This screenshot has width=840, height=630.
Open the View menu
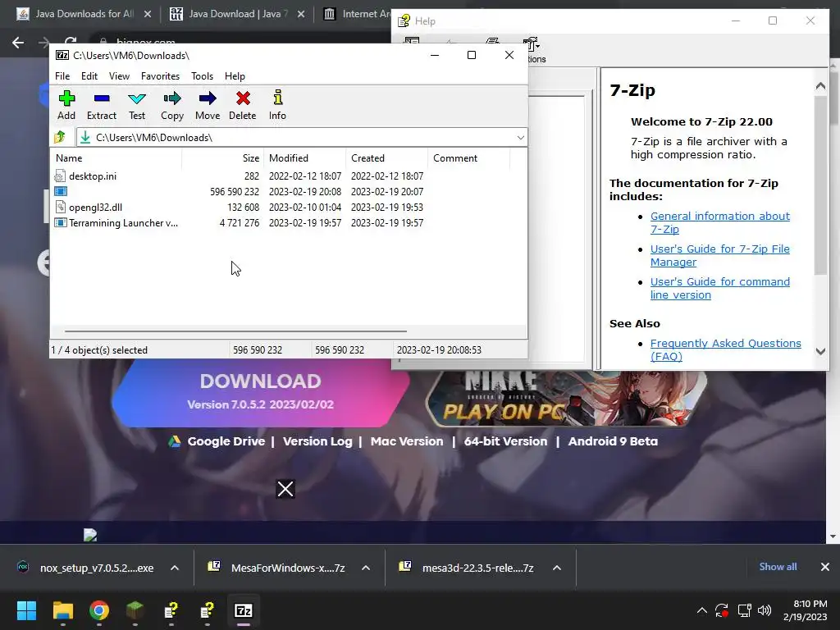[119, 76]
